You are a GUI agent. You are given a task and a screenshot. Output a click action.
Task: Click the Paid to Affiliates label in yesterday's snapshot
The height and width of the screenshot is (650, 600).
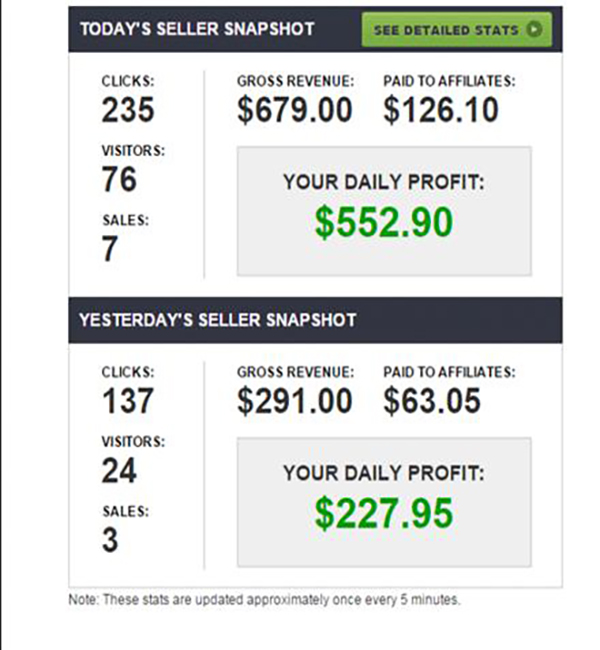(449, 371)
